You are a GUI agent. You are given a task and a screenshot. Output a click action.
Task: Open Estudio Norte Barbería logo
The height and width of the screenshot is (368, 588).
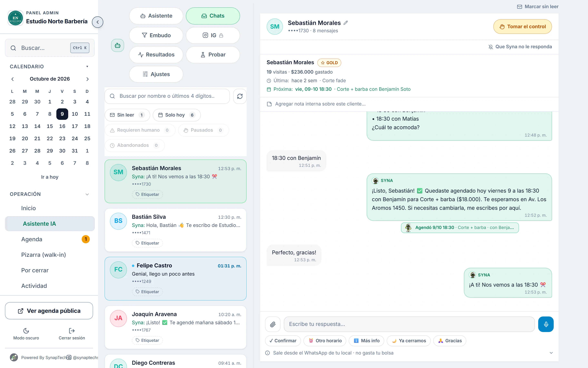tap(16, 18)
